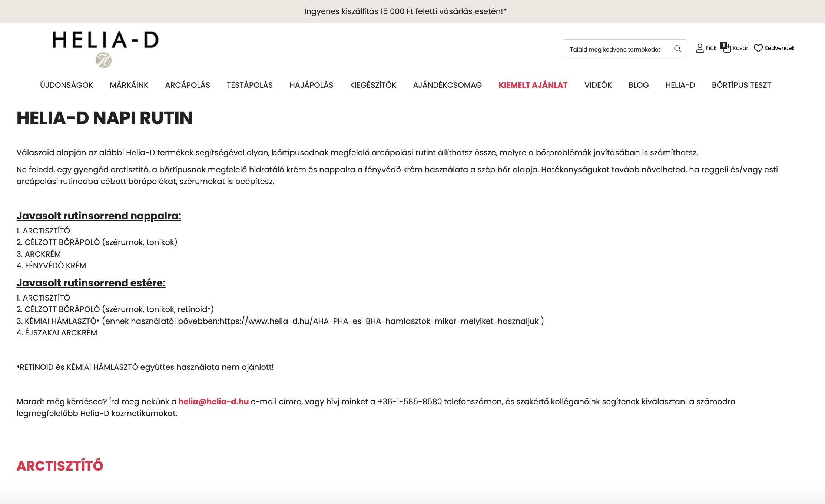Open KIEMELT AJÁNLAT red menu item
The image size is (825, 504).
533,85
